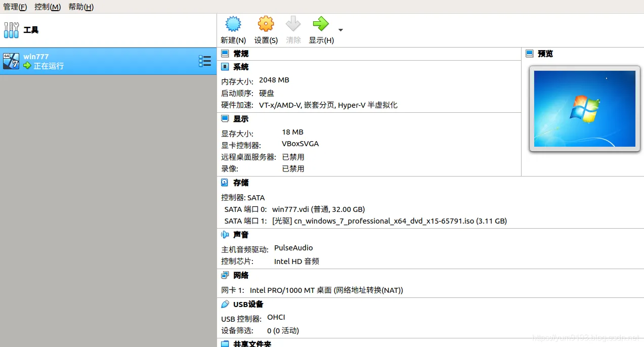Click the Network (网络) section icon
The height and width of the screenshot is (347, 644).
tap(225, 275)
